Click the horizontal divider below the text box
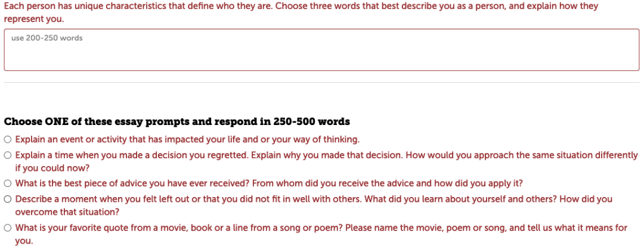Screen dimensions: 644x250 pyautogui.click(x=321, y=82)
